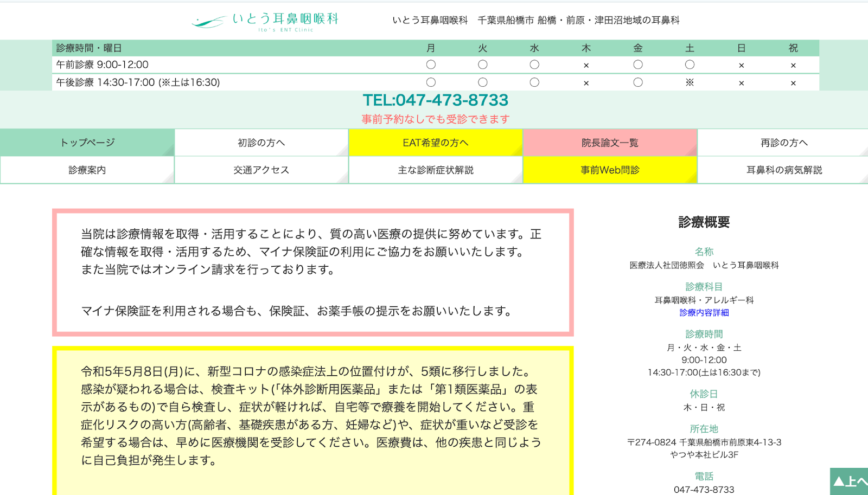This screenshot has width=868, height=495.
Task: Open the 交通アクセス access page
Action: click(x=262, y=170)
